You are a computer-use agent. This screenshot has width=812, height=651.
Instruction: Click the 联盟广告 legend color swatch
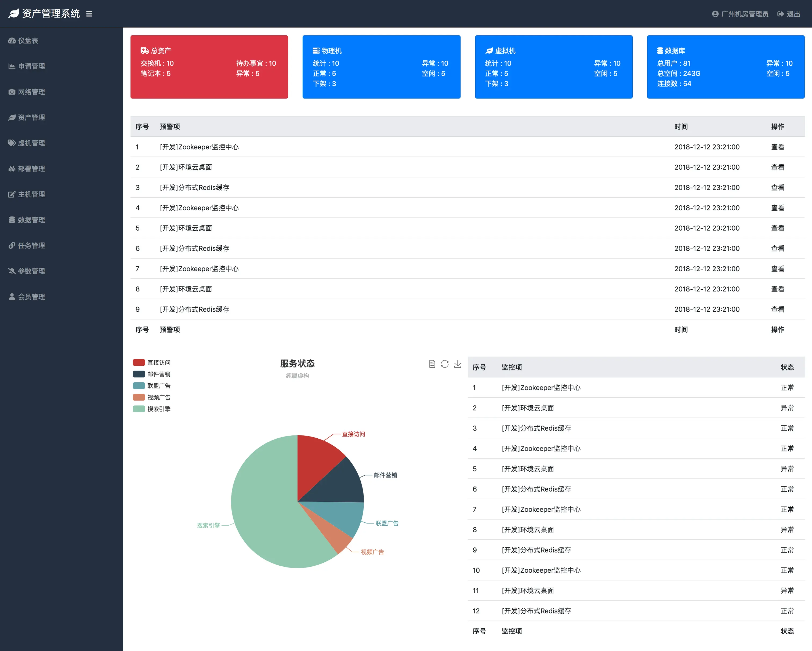tap(139, 385)
